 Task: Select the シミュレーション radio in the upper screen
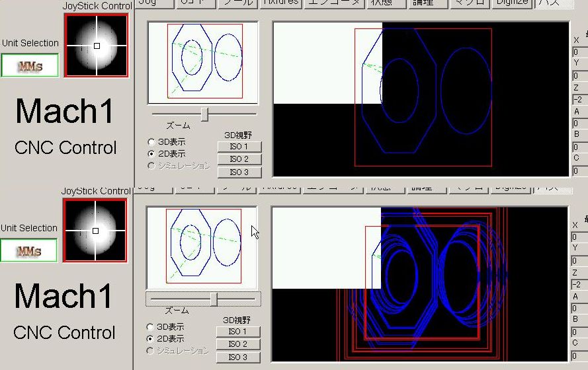point(179,166)
